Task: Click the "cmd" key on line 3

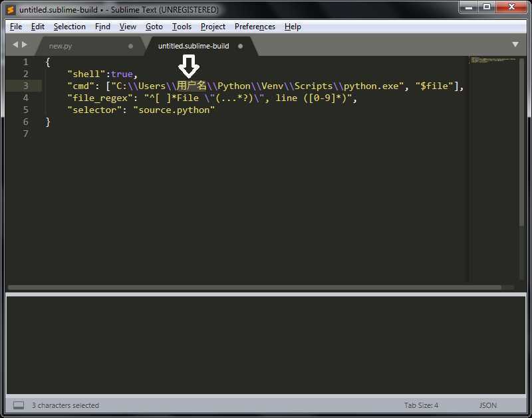Action: click(80, 86)
